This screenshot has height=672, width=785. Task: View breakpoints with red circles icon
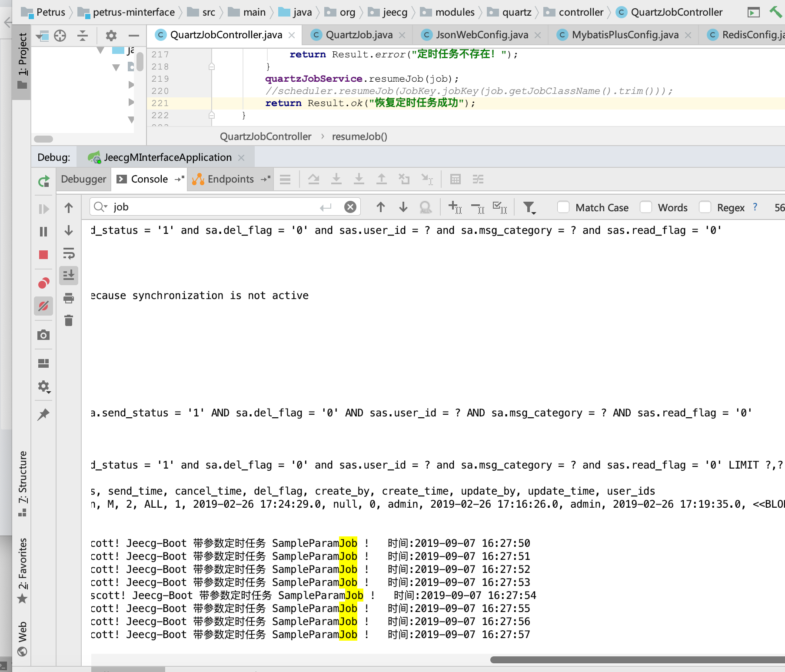click(43, 283)
